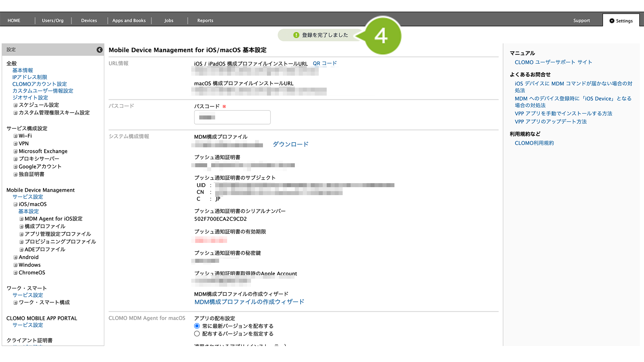
Task: Expand スケジュール設定 tree item
Action: (x=16, y=105)
